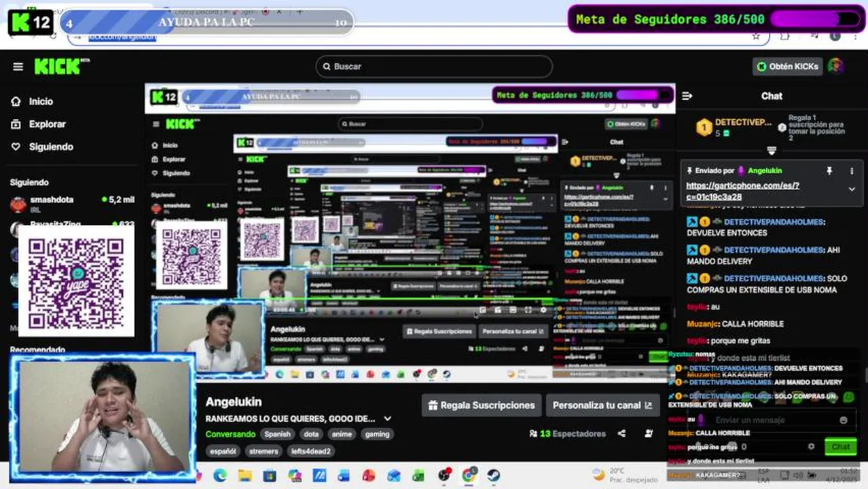Click the Angelukin channel name below the video
The image size is (868, 489).
click(234, 402)
